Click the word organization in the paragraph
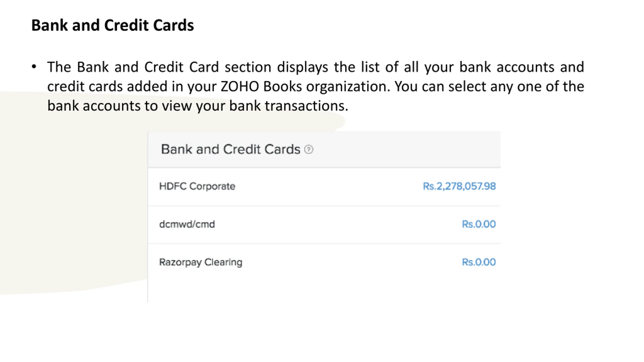Screen dimensions: 644x362 point(348,87)
